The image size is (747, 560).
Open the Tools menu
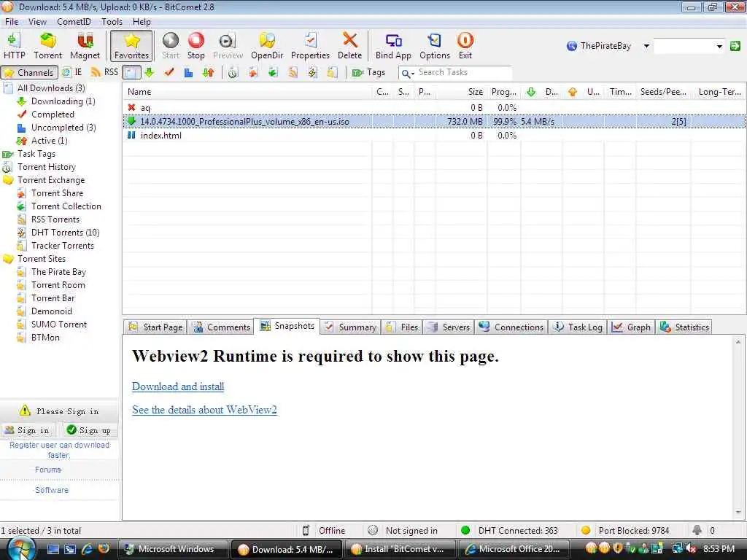pos(112,21)
